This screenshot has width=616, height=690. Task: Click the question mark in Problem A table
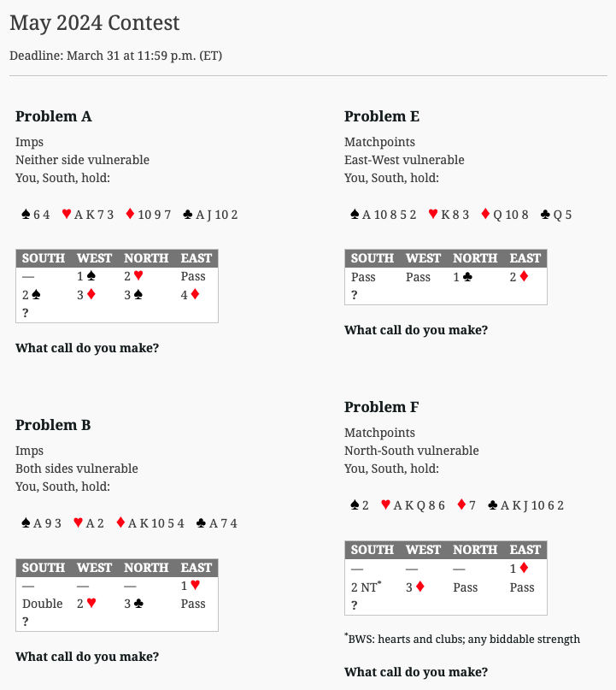tap(26, 313)
